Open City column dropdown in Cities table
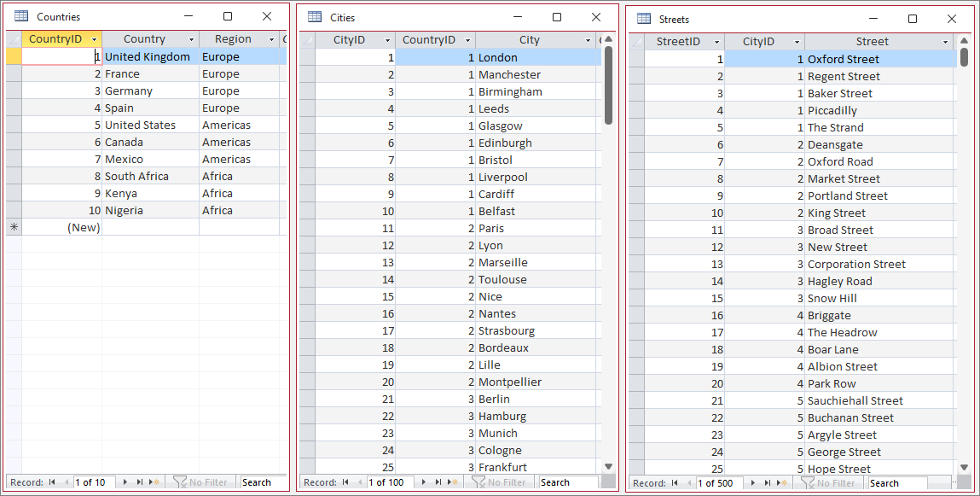 coord(589,40)
